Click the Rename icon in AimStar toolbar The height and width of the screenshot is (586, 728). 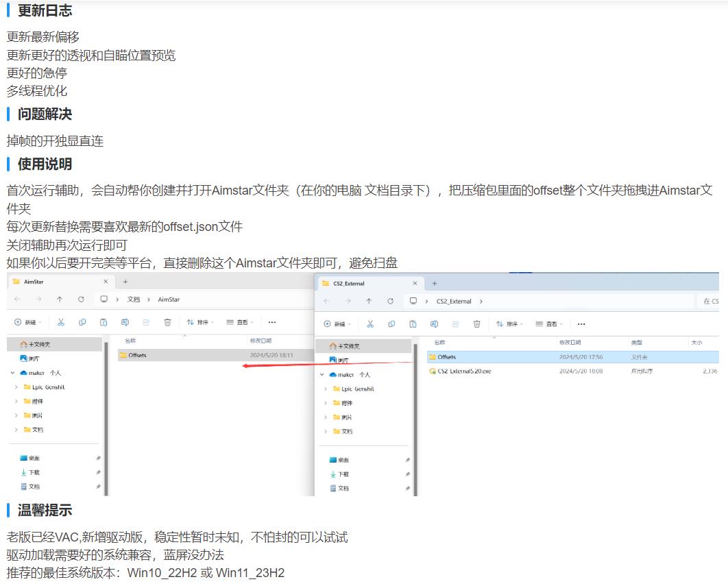point(125,322)
